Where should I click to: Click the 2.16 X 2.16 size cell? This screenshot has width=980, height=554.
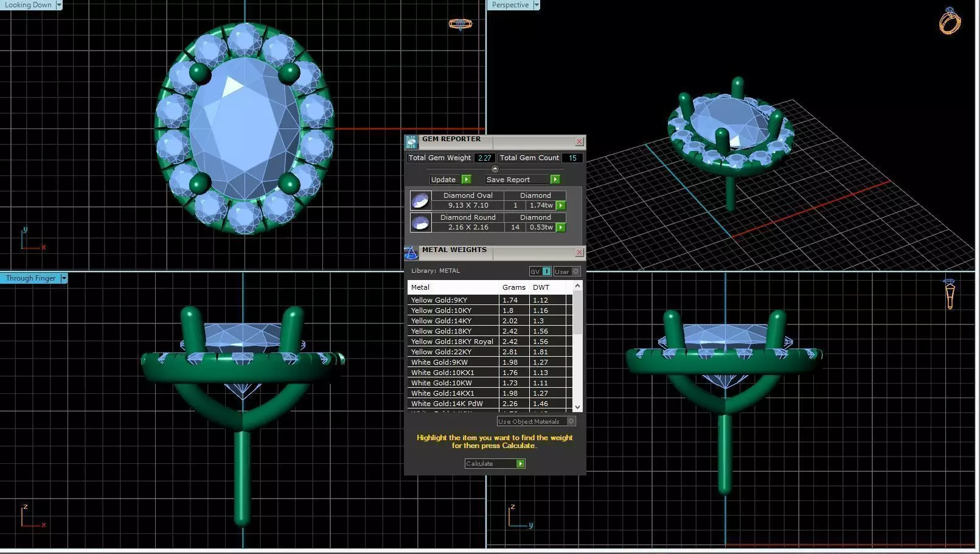pyautogui.click(x=468, y=228)
